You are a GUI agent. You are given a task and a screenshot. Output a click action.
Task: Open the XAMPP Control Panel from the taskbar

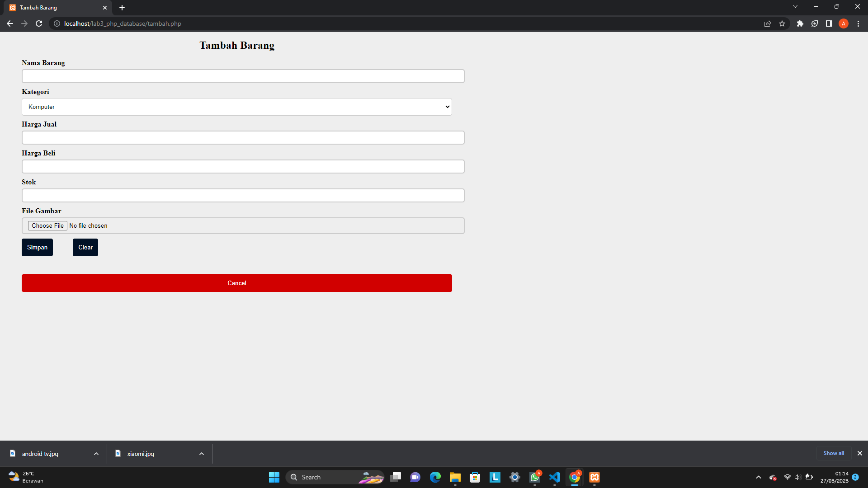point(594,477)
